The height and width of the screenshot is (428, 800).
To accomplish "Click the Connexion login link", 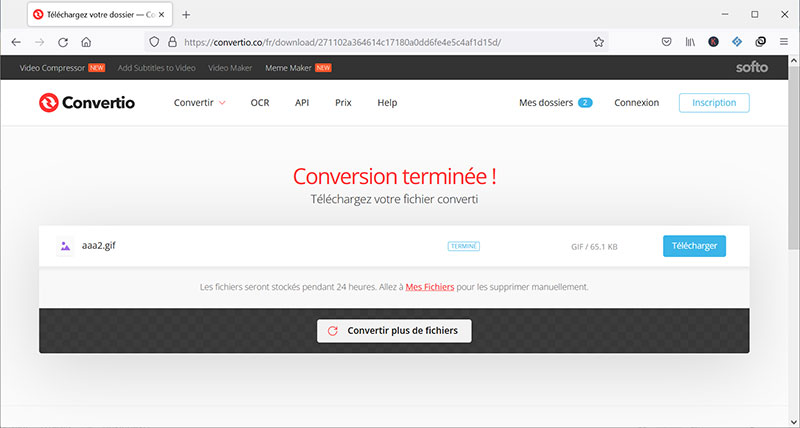I will tap(636, 103).
